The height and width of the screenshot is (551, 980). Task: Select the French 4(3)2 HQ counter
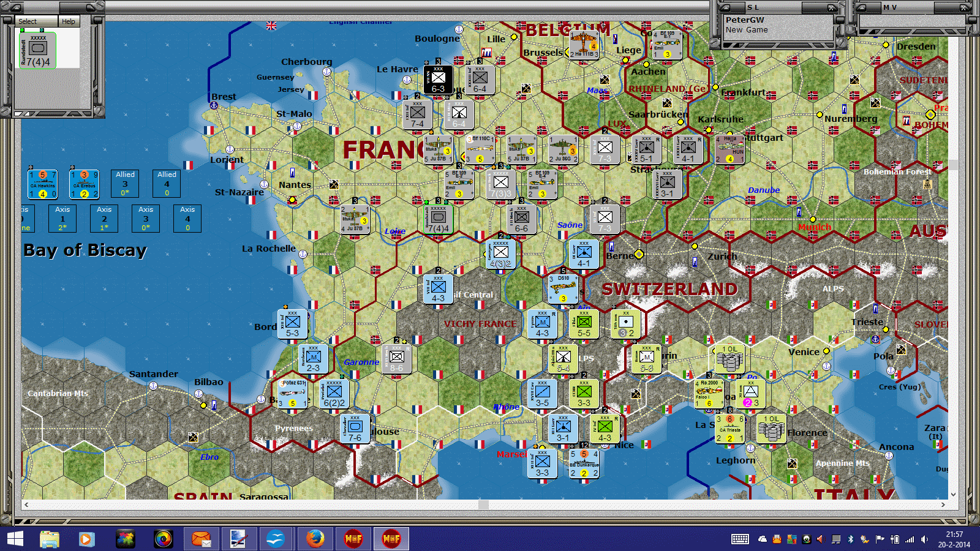[x=501, y=254]
